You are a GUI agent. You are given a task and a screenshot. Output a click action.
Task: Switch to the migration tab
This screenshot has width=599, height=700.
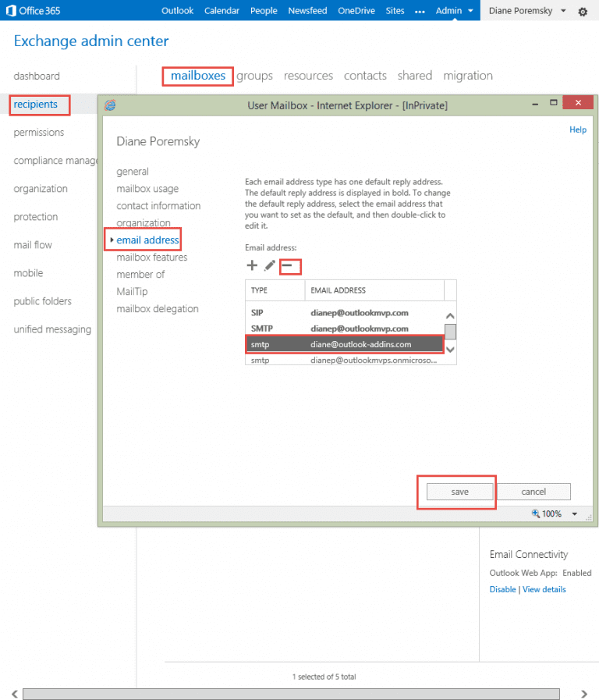tap(468, 76)
